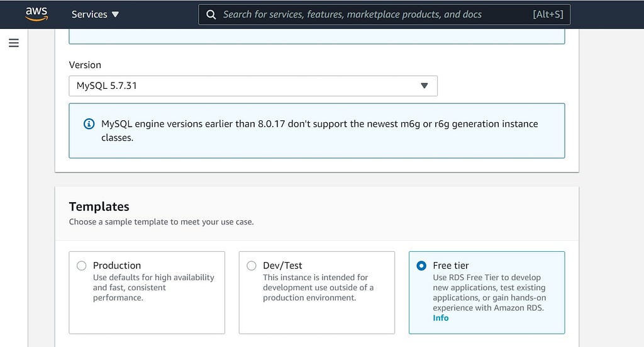
Task: Click the AWS logo home icon
Action: click(36, 14)
